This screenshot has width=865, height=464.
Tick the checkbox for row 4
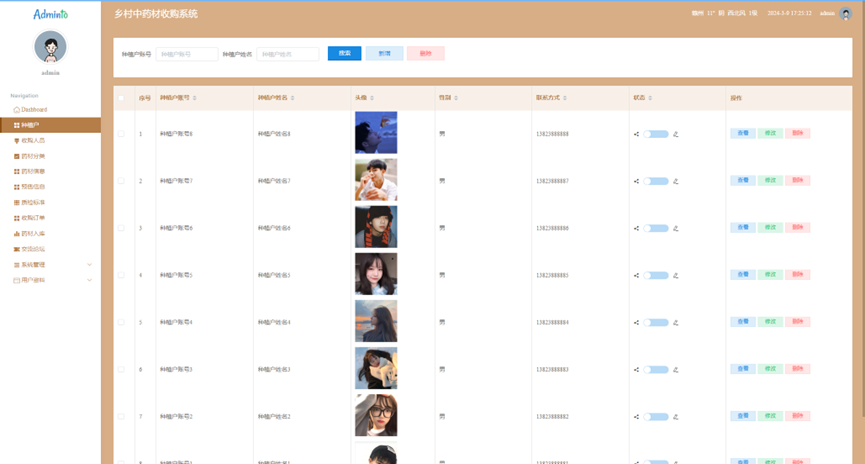pos(121,275)
